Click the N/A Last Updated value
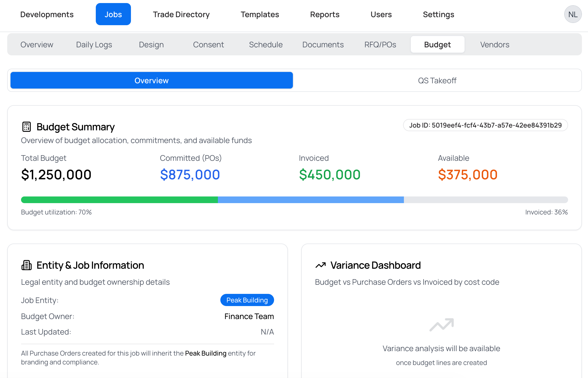 pyautogui.click(x=267, y=332)
